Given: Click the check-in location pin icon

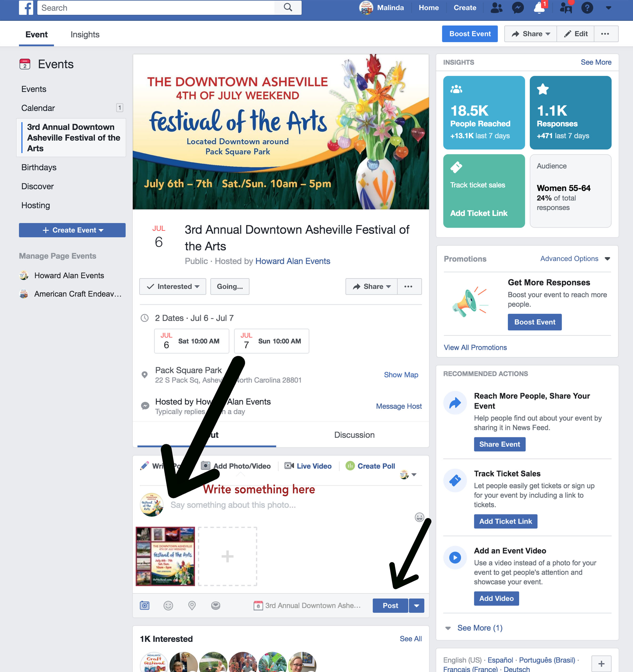Looking at the screenshot, I should point(192,605).
